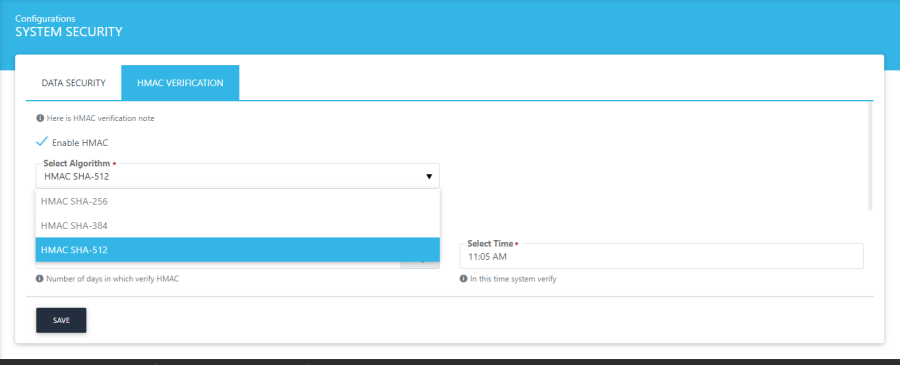Click info icon beside number of days hint
The width and height of the screenshot is (900, 365).
[x=40, y=279]
